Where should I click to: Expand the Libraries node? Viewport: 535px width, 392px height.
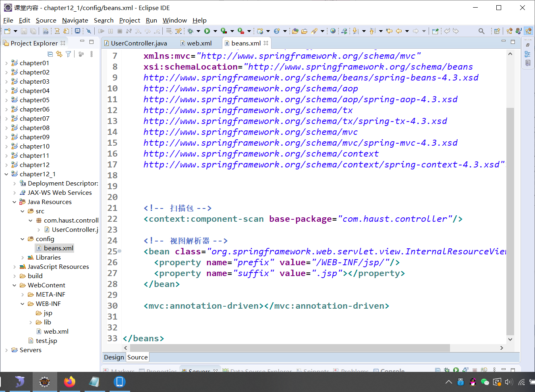point(22,258)
